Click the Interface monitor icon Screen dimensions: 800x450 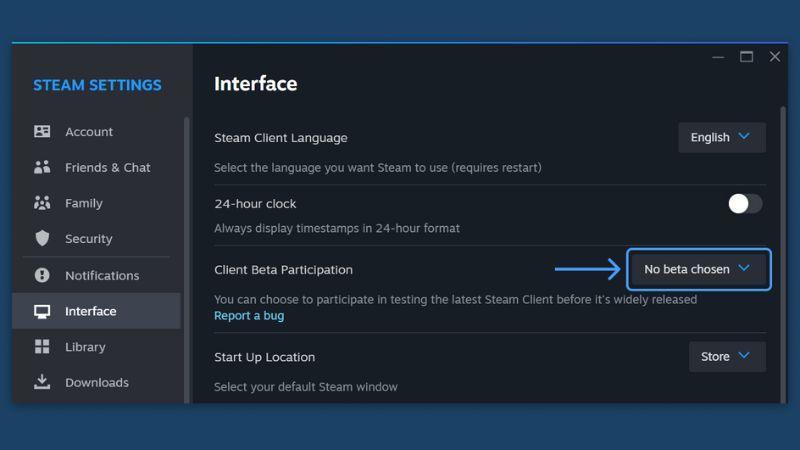click(42, 311)
